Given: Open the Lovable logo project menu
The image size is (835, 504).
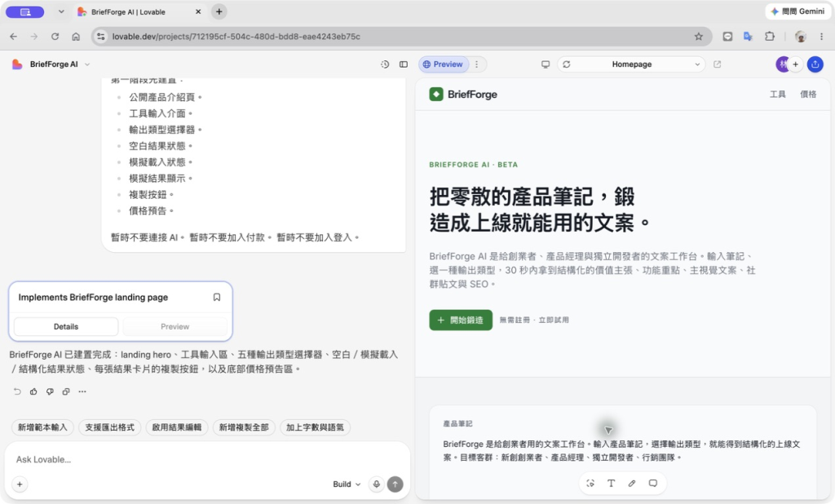Looking at the screenshot, I should (17, 64).
